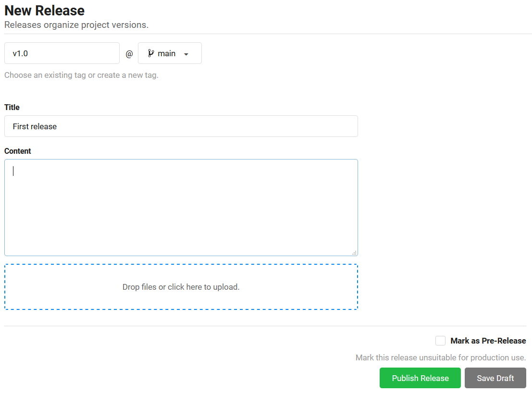The height and width of the screenshot is (394, 532).
Task: Open the main branch target dropdown
Action: click(170, 53)
